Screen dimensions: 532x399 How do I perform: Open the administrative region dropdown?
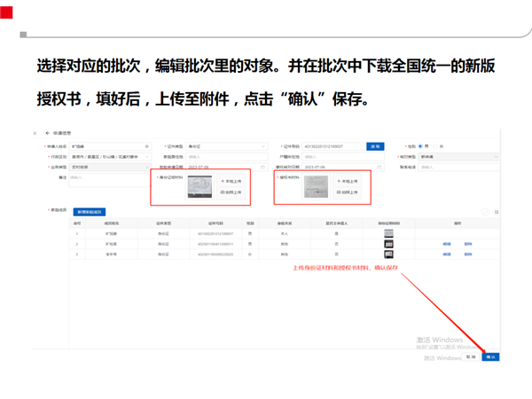pyautogui.click(x=110, y=157)
